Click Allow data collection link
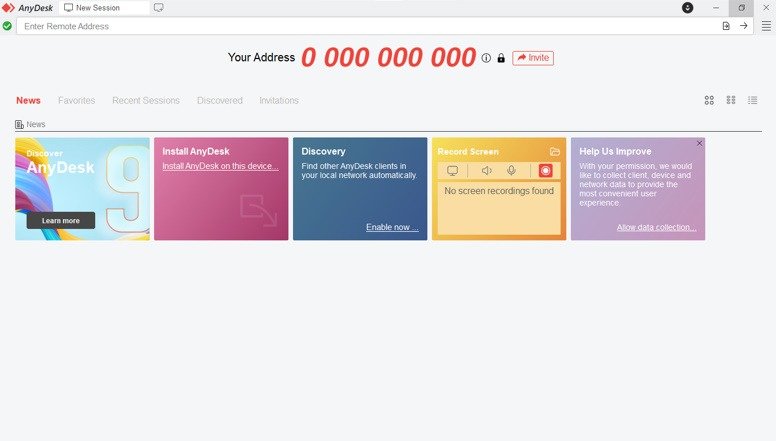 tap(656, 227)
